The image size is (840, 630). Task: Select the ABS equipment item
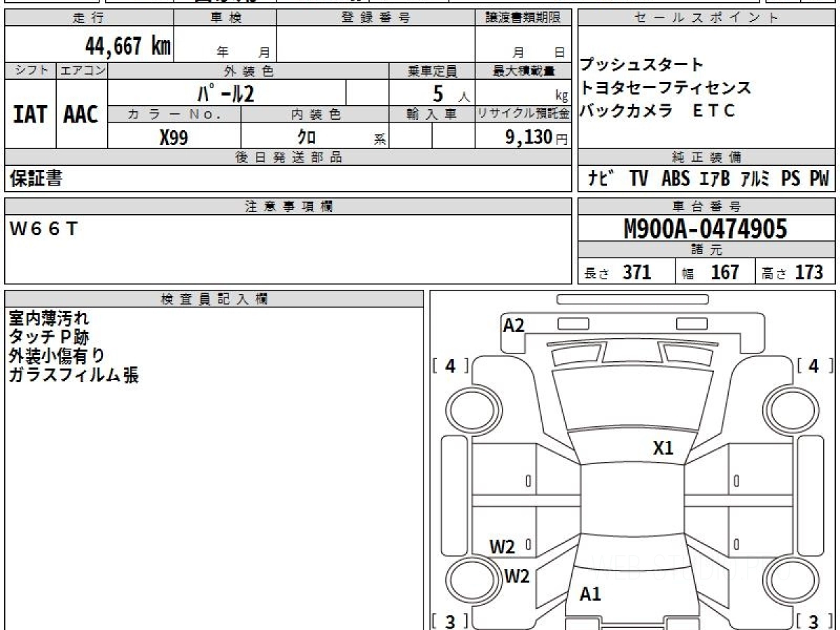[x=675, y=179]
